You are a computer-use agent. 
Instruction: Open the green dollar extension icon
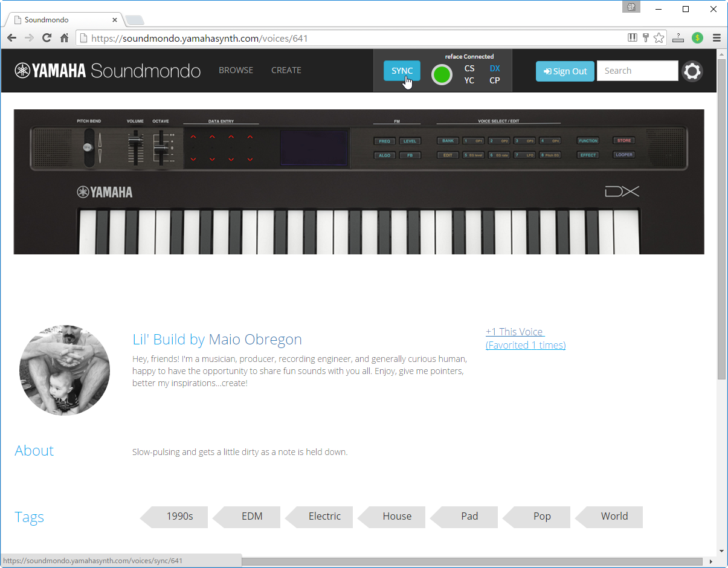(697, 38)
